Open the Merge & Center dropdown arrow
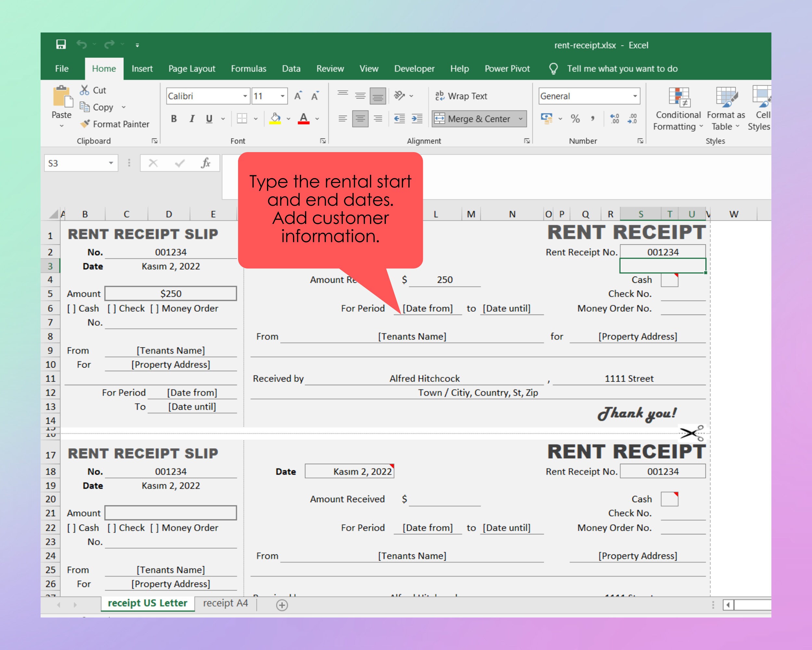The image size is (812, 650). 521,119
